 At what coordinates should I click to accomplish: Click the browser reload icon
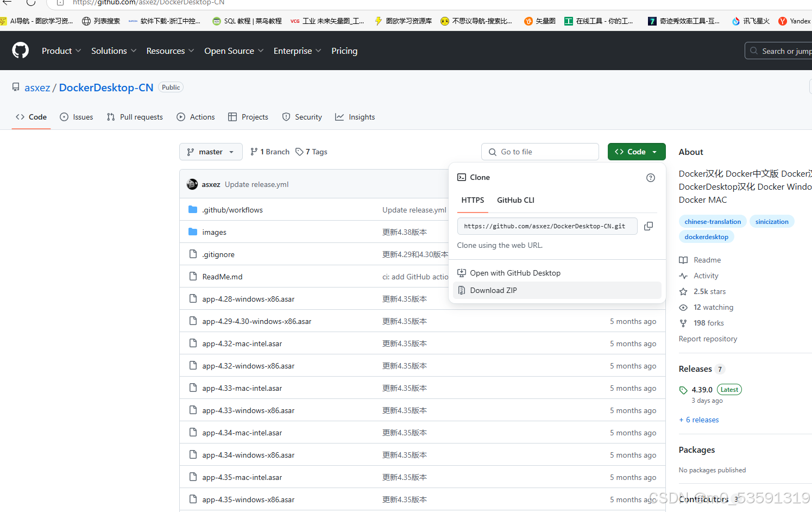tap(31, 3)
